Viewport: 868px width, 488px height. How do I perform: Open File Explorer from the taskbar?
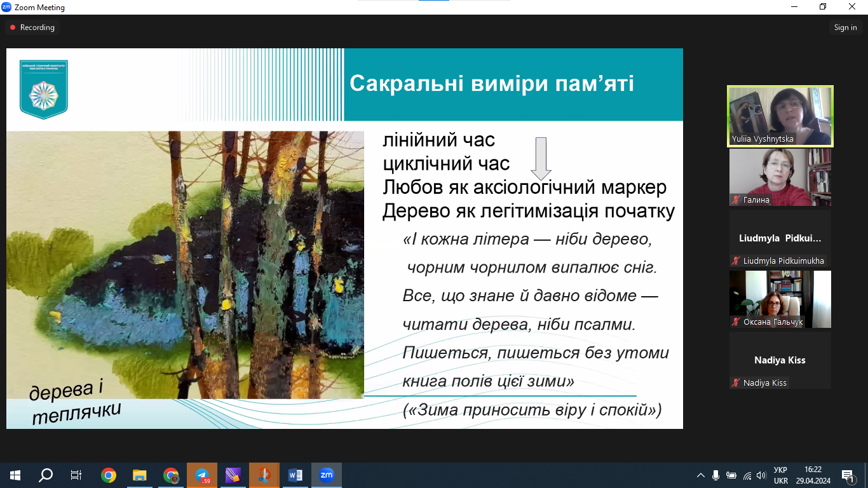coord(140,475)
